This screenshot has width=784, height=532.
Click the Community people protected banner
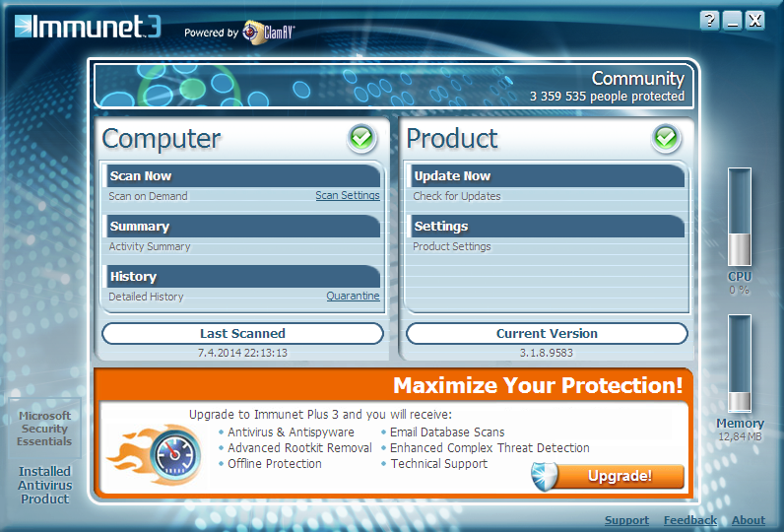tap(394, 86)
